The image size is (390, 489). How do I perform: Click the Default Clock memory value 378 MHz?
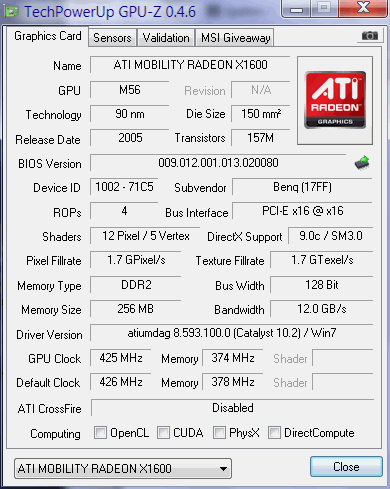(x=233, y=382)
